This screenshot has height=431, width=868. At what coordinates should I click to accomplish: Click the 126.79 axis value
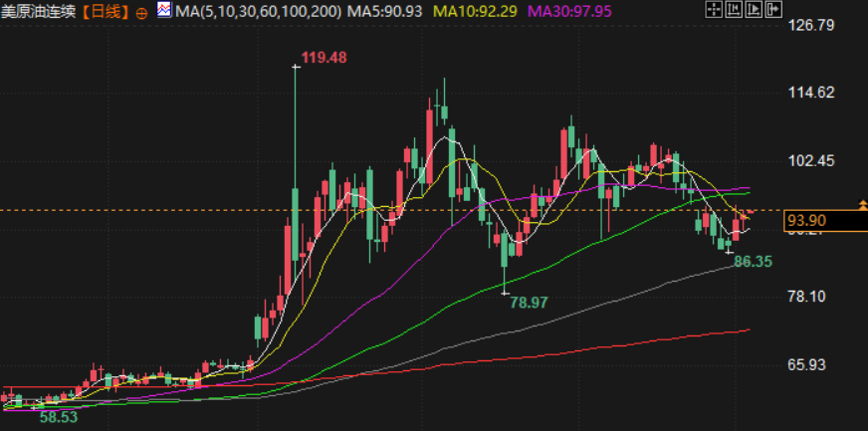click(810, 26)
